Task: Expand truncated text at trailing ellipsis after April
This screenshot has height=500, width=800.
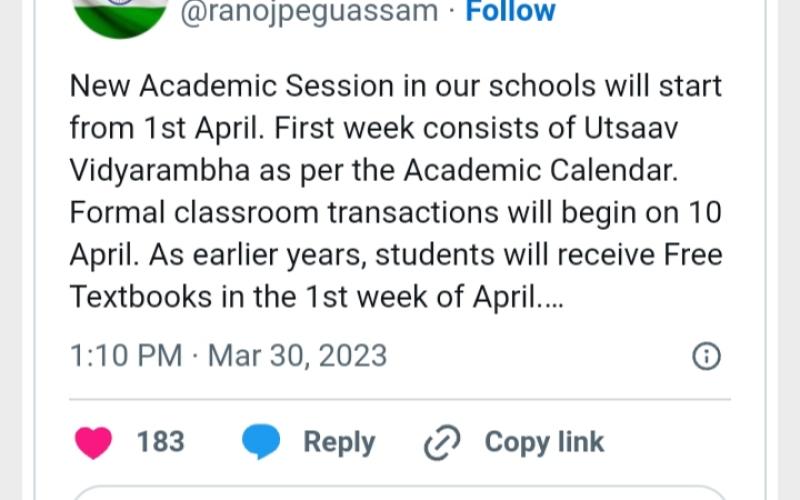Action: pos(551,298)
